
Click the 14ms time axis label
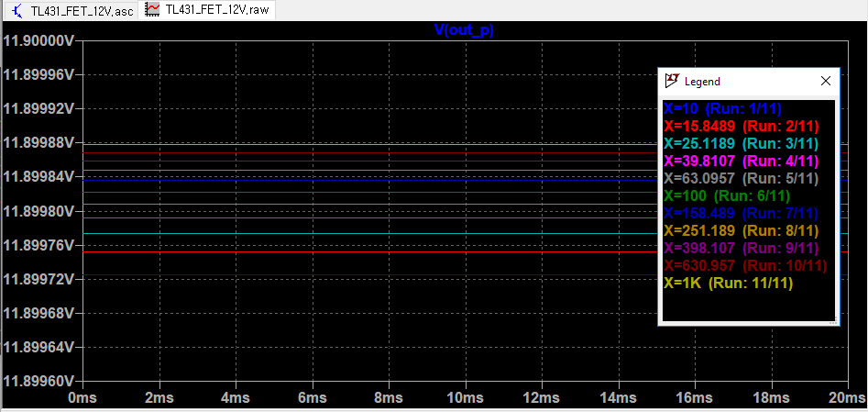tap(619, 398)
